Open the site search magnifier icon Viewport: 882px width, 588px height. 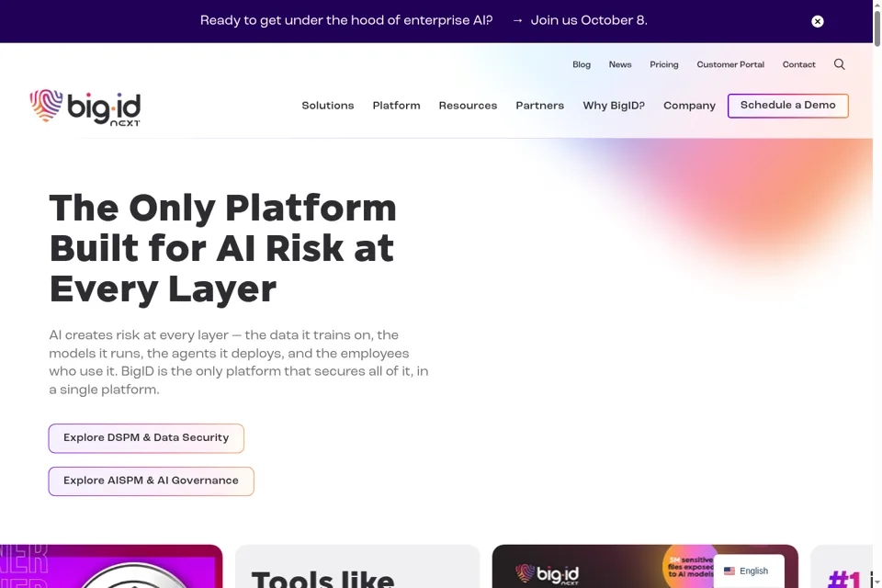click(x=839, y=64)
